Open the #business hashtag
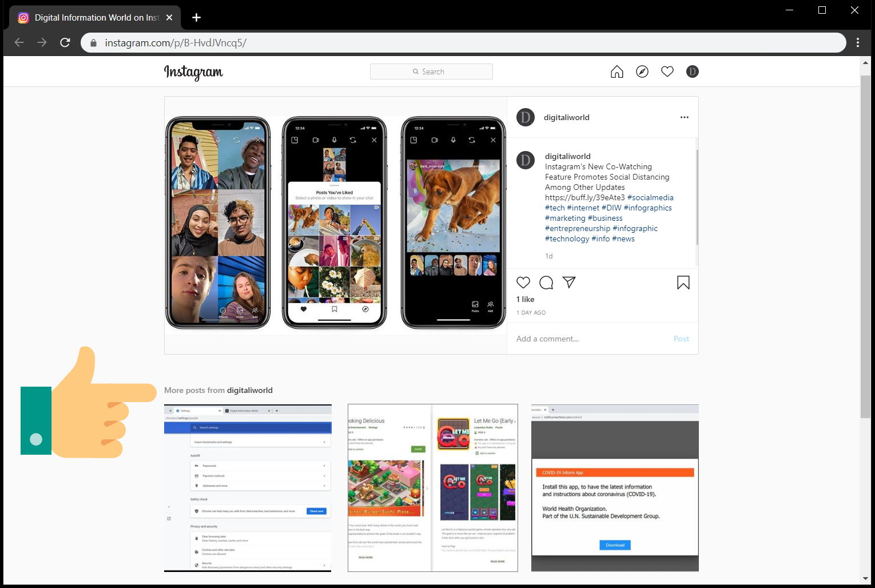 click(605, 218)
